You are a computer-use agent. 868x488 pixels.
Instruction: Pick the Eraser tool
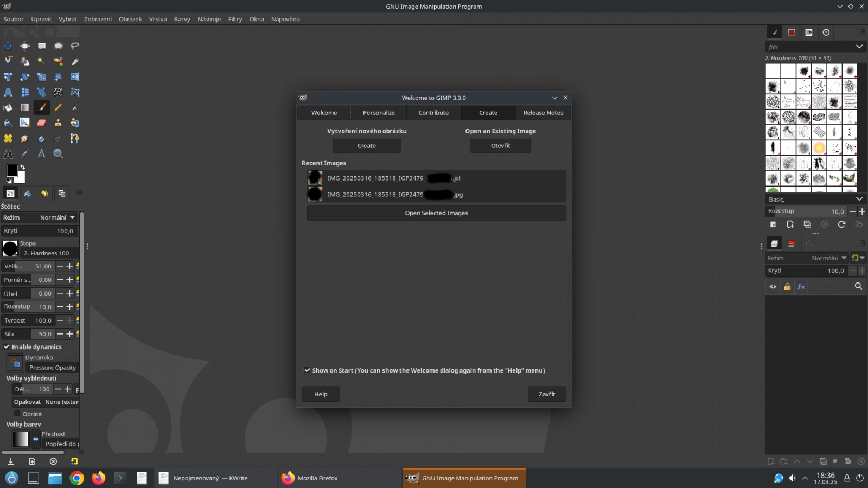42,123
